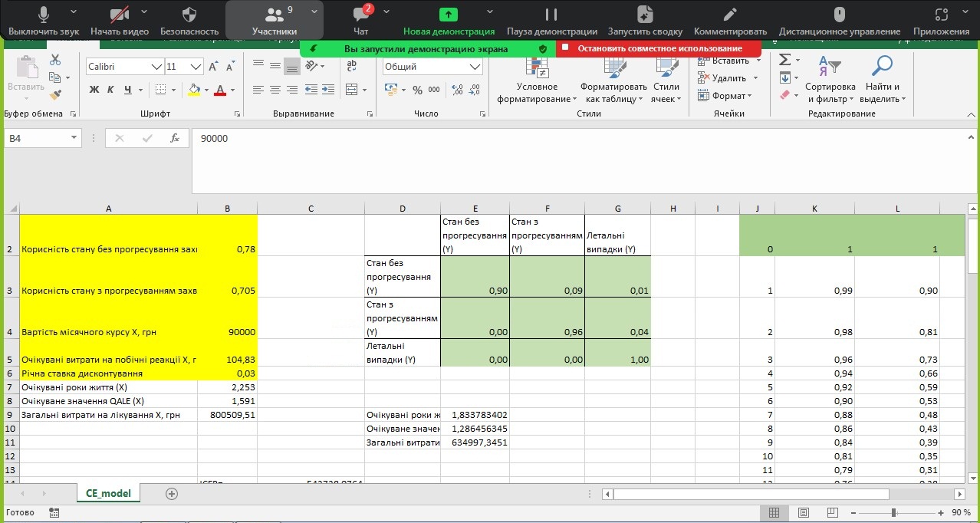Click the Fill down arrow icon
This screenshot has width=980, height=523.
click(784, 77)
